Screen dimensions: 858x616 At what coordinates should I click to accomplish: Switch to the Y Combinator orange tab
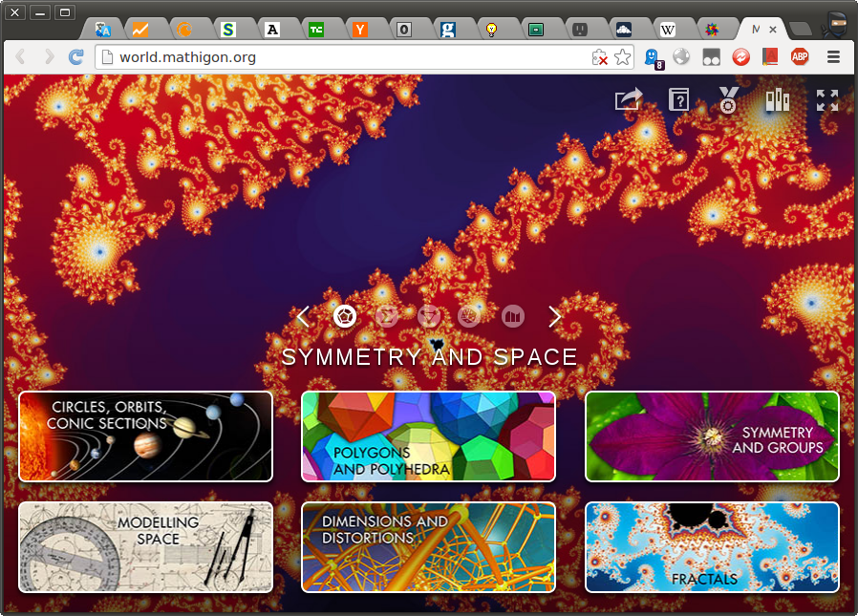360,30
